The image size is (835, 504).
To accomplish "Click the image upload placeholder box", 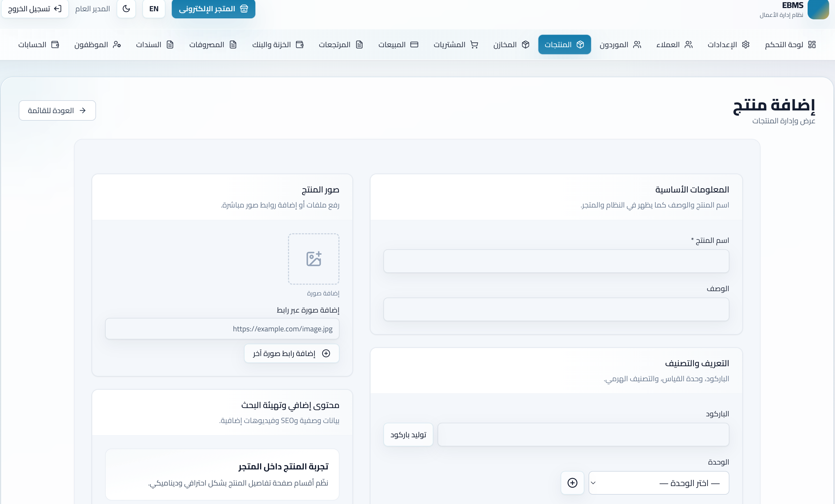I will (x=313, y=259).
